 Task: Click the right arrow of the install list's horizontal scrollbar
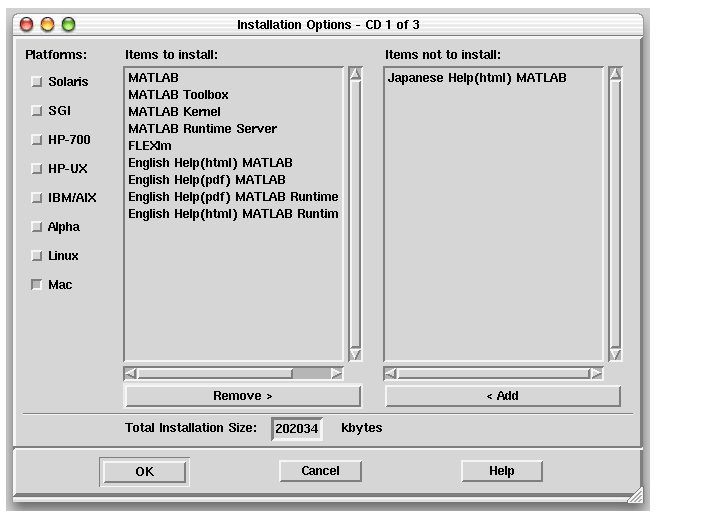[x=337, y=373]
